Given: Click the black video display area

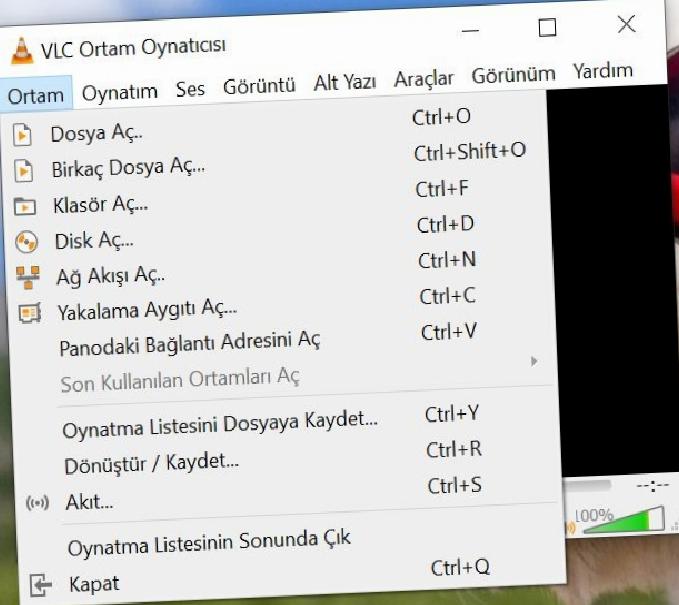Looking at the screenshot, I should point(611,281).
